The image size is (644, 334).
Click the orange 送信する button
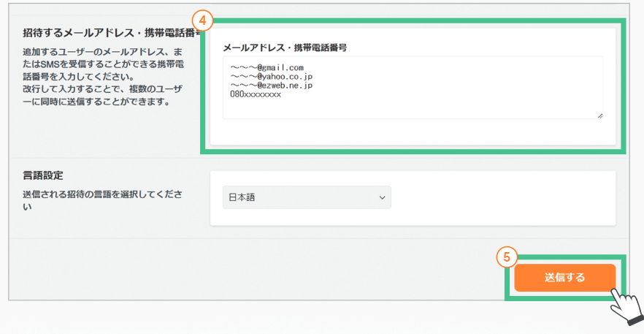[564, 278]
